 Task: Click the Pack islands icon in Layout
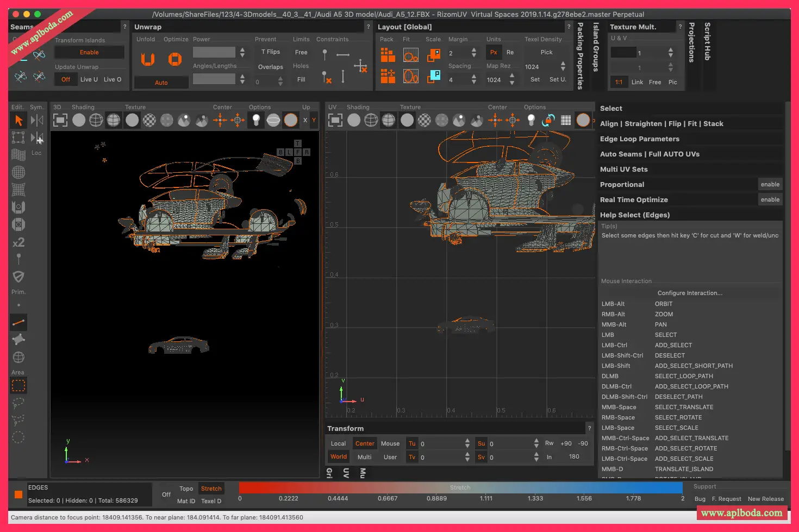click(x=388, y=55)
